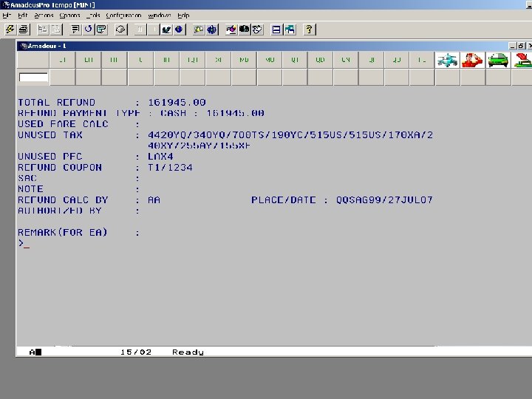Click the colorful highlighter toolbar icon
Screen dimensions: 532x399
231,30
